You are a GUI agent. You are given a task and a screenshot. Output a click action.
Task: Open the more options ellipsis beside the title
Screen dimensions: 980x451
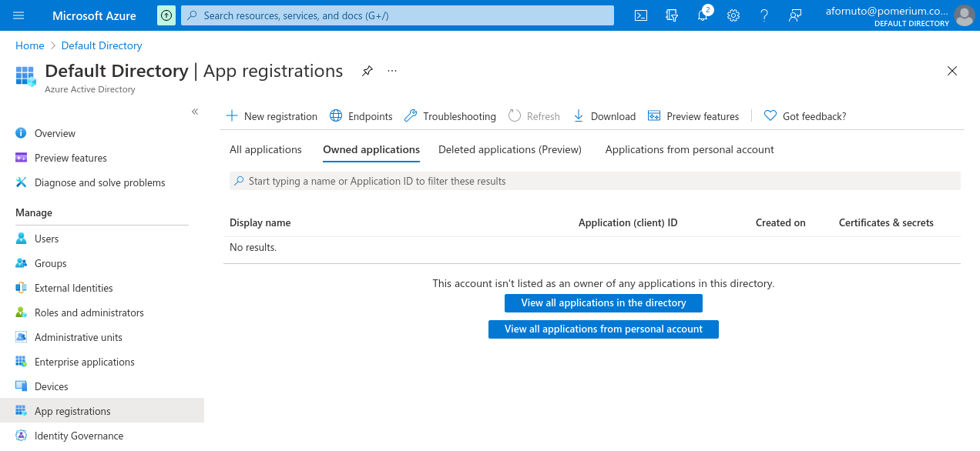pos(392,71)
